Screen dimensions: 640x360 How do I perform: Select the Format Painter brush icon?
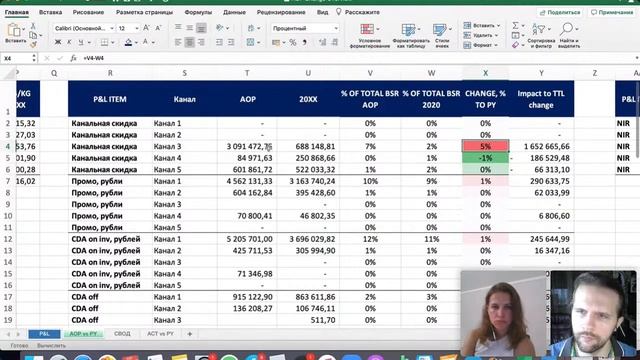pos(33,44)
